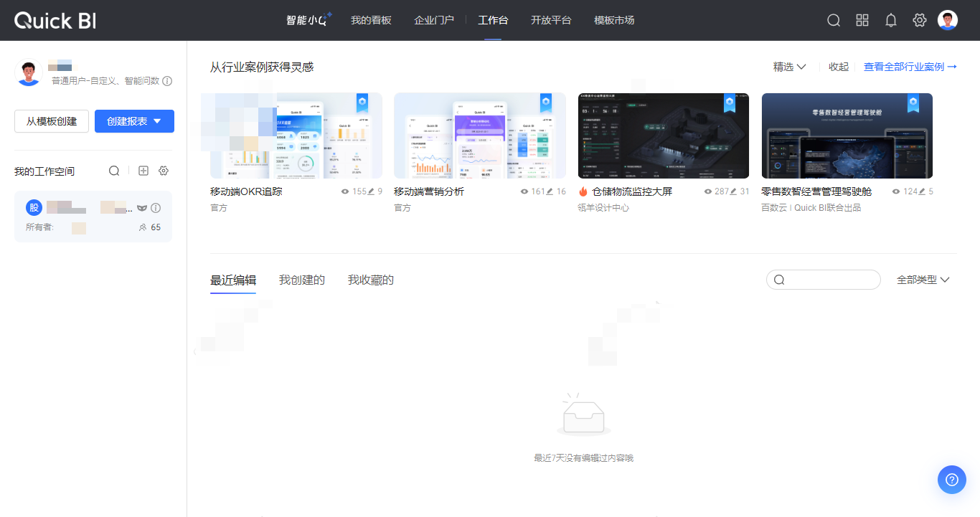
Task: Go to 我的看板 in top menu
Action: pos(371,20)
